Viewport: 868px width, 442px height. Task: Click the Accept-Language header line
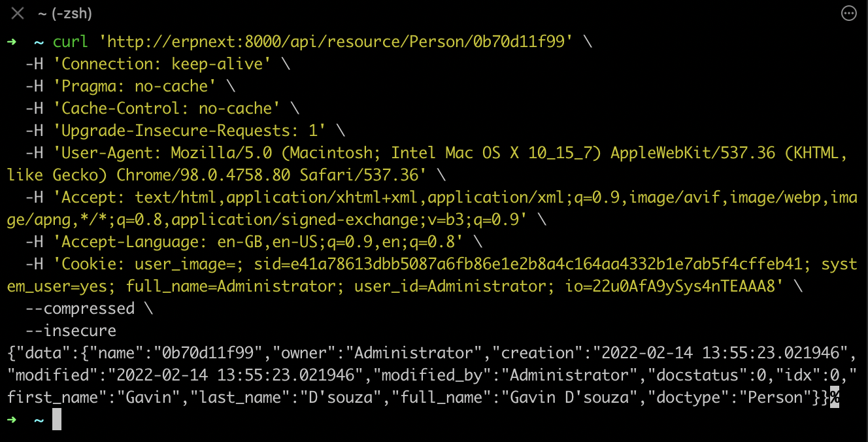click(x=261, y=242)
